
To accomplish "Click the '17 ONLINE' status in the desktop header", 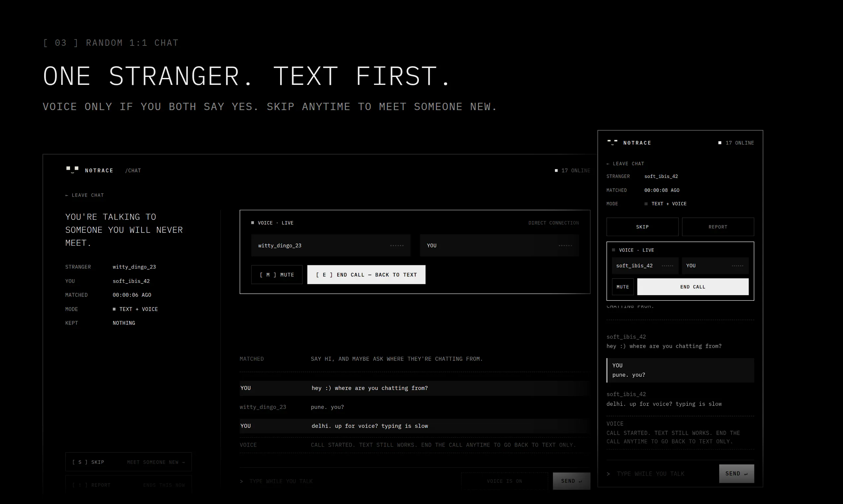I will (573, 170).
